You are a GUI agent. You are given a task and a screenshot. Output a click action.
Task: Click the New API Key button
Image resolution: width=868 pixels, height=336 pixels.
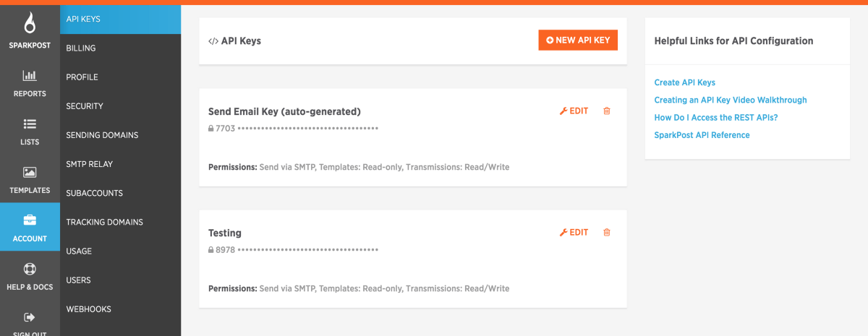pyautogui.click(x=578, y=40)
